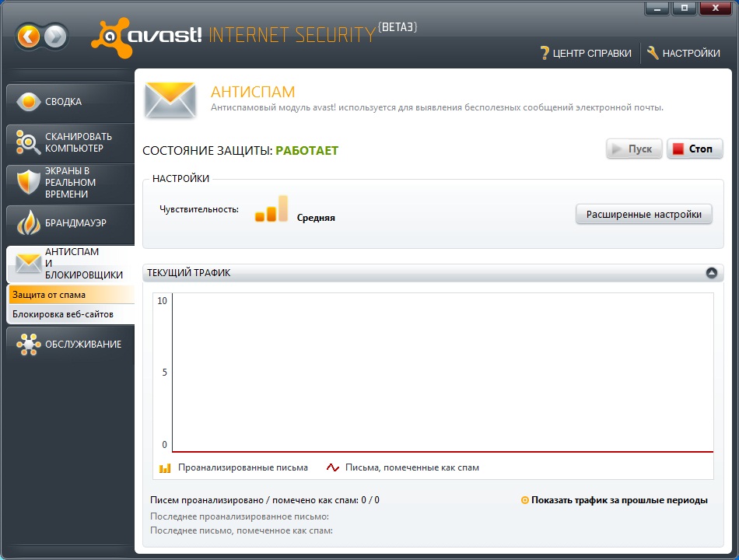The height and width of the screenshot is (560, 739).
Task: Select Защита от спама subitem
Action: [72, 295]
